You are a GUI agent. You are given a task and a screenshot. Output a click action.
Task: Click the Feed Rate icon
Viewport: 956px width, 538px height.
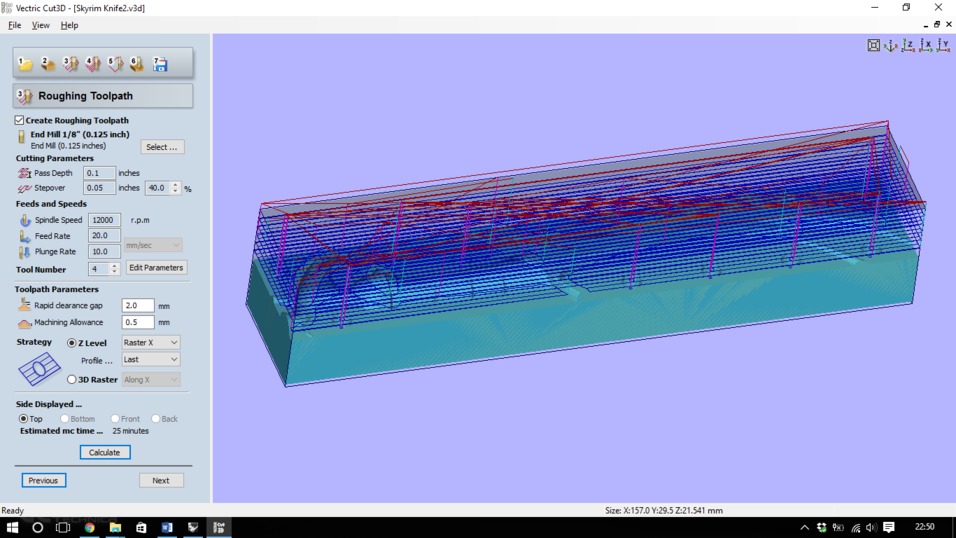[x=24, y=235]
